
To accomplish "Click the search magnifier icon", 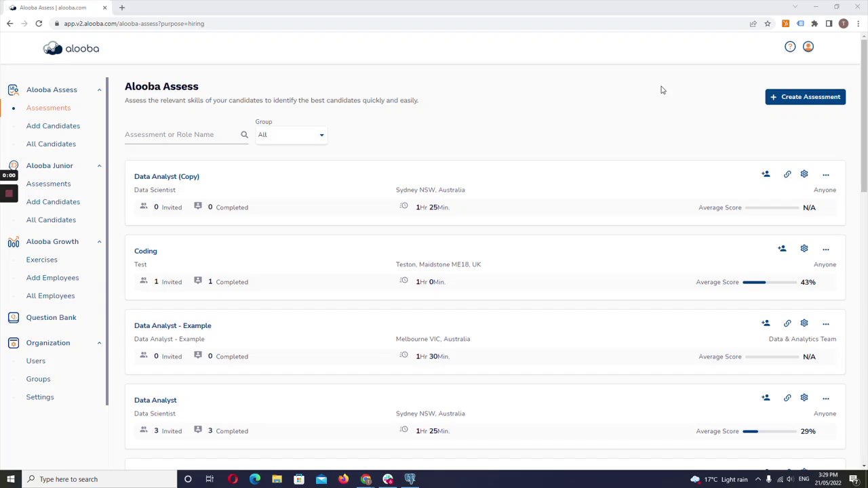I will tap(244, 134).
